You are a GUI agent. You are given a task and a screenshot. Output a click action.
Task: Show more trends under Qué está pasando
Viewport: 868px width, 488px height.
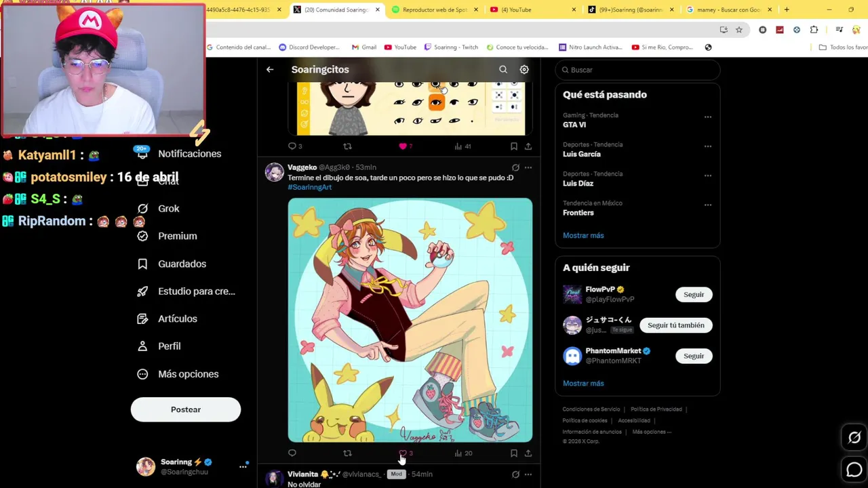[583, 235]
